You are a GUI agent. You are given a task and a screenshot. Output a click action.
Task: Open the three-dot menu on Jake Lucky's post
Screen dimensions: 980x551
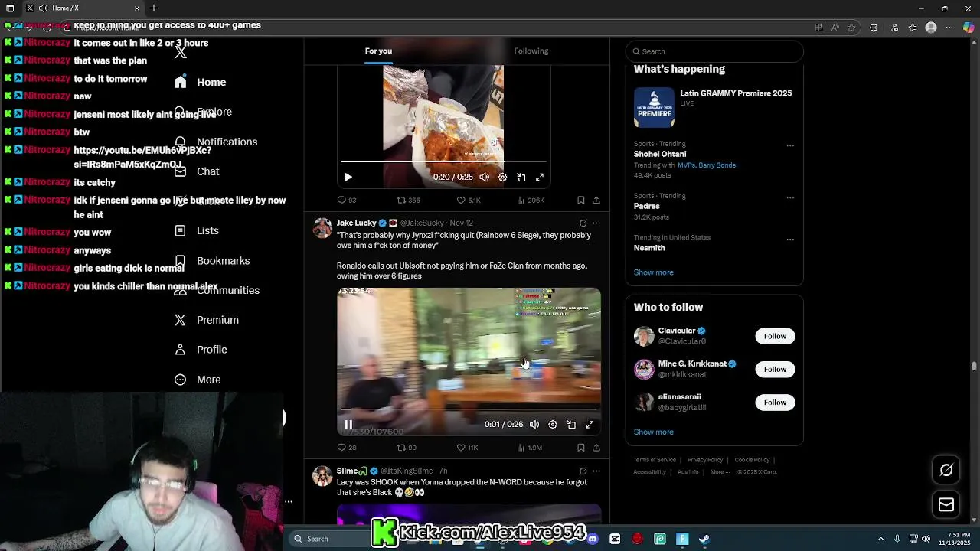coord(596,223)
